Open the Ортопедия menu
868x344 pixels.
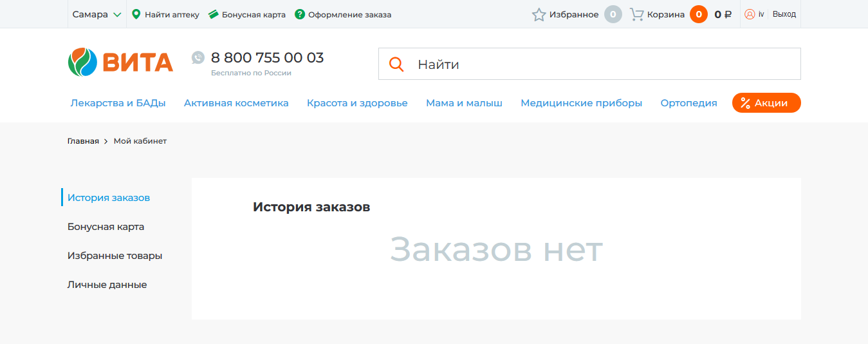coord(688,103)
